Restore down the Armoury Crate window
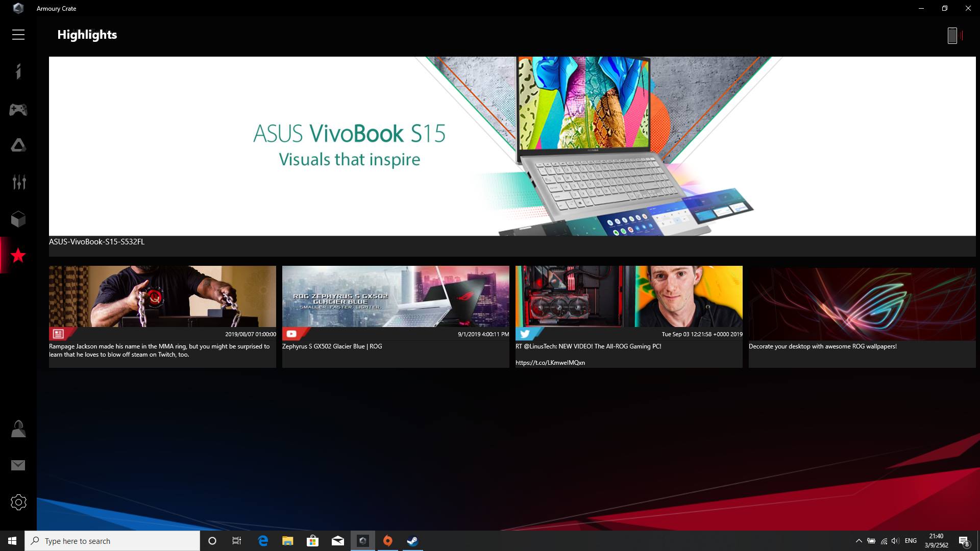 pyautogui.click(x=945, y=8)
